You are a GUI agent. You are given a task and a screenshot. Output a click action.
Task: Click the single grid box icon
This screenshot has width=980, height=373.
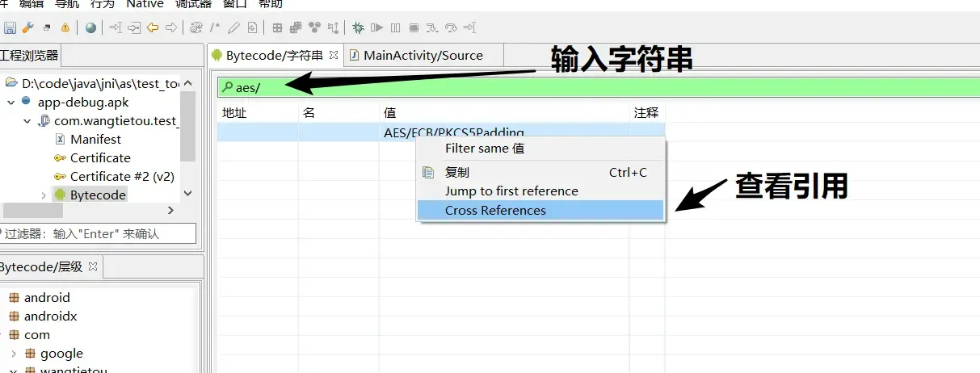tap(277, 27)
